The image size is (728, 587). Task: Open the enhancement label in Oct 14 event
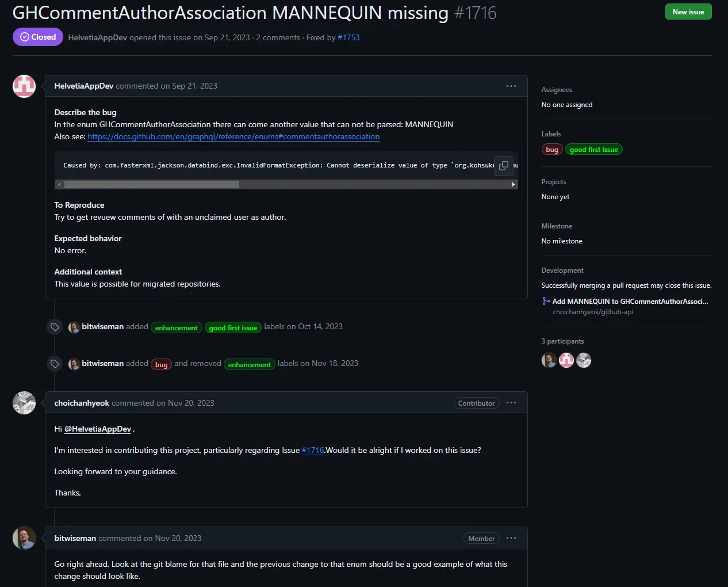(176, 327)
